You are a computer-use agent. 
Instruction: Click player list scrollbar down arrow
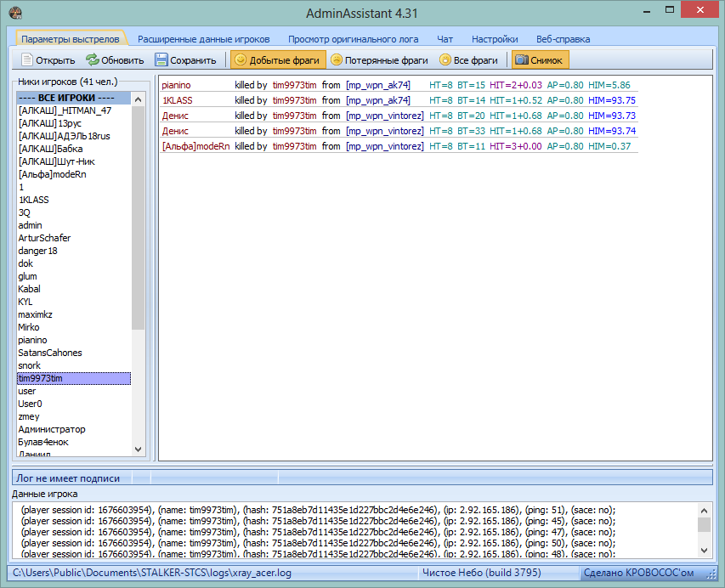[138, 449]
